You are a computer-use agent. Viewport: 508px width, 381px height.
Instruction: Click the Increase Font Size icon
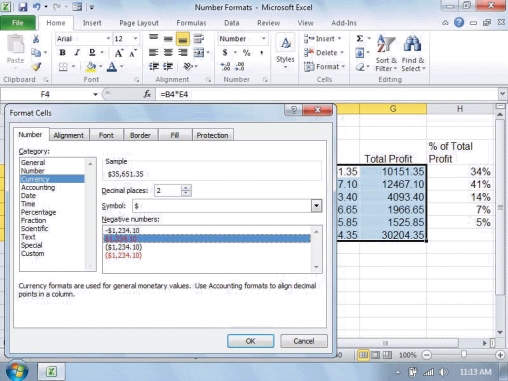[x=119, y=53]
